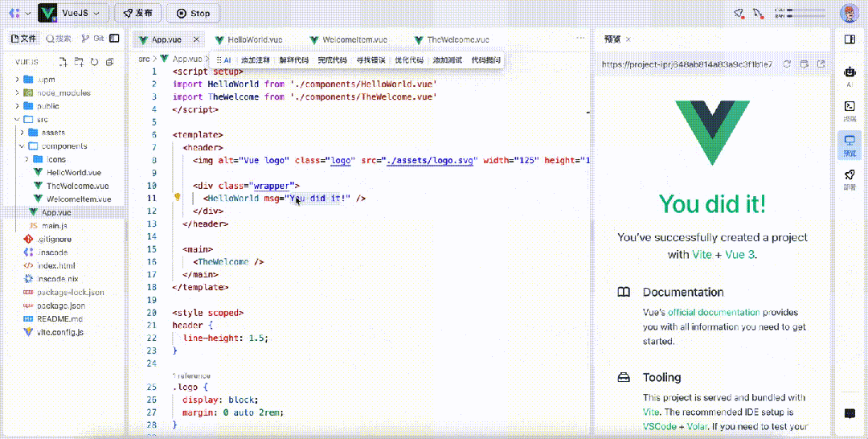Click the AI item in code toolbar

[223, 60]
